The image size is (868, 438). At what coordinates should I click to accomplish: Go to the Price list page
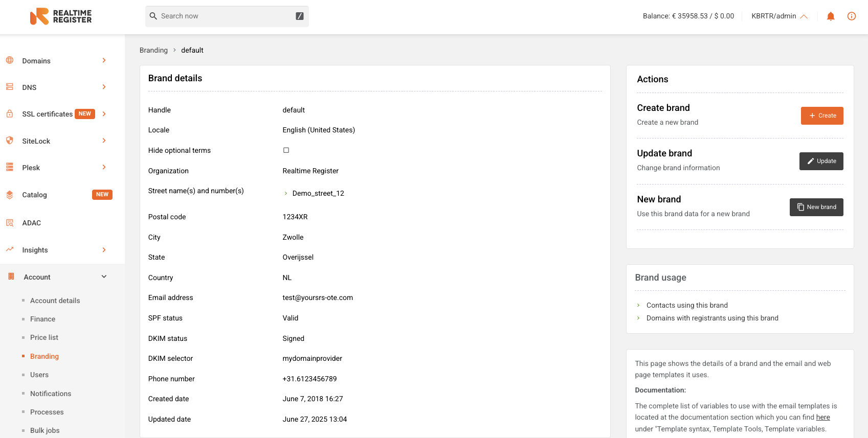tap(44, 337)
